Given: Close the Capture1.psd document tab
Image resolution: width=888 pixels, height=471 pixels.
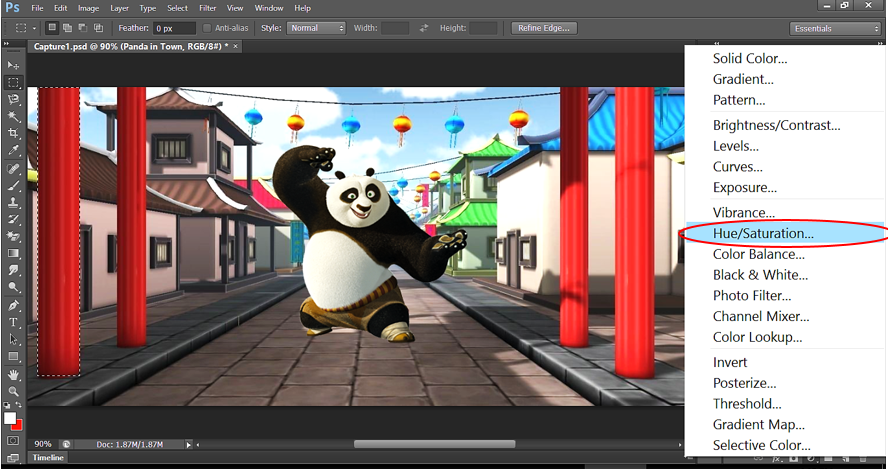Looking at the screenshot, I should pos(236,46).
